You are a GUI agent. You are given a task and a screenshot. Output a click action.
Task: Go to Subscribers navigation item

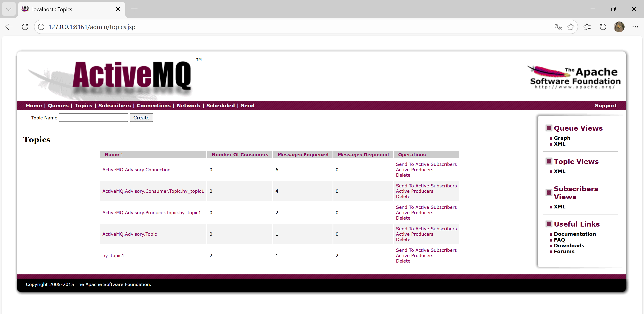pos(114,106)
